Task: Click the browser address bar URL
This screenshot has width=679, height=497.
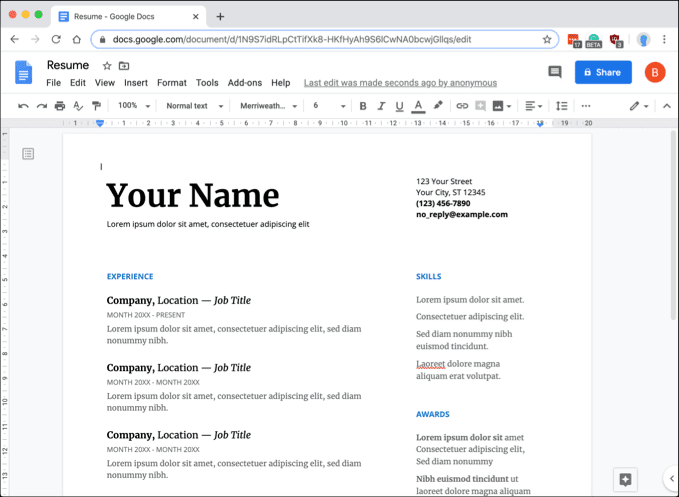Action: (292, 39)
